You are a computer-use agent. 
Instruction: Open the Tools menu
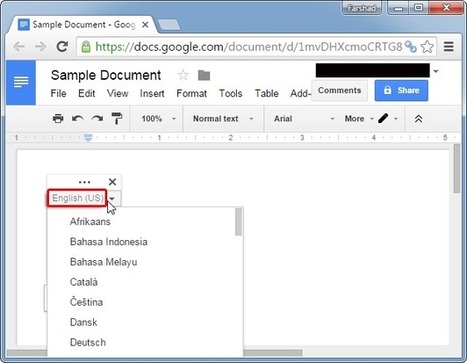[x=230, y=93]
